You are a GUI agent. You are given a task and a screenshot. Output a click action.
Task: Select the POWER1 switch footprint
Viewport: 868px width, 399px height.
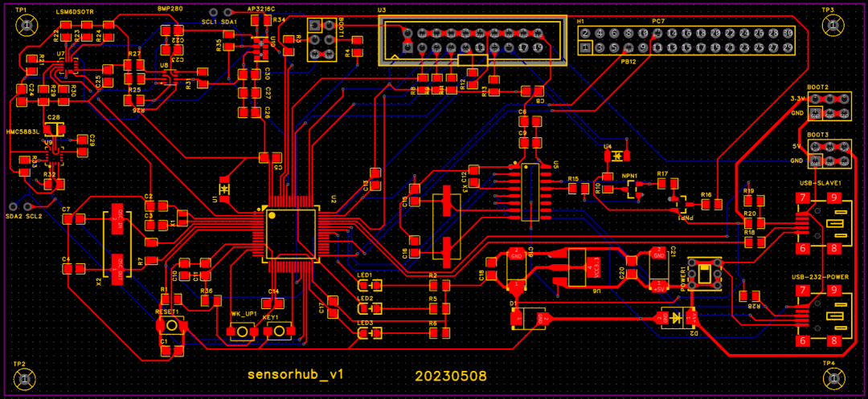(x=705, y=274)
